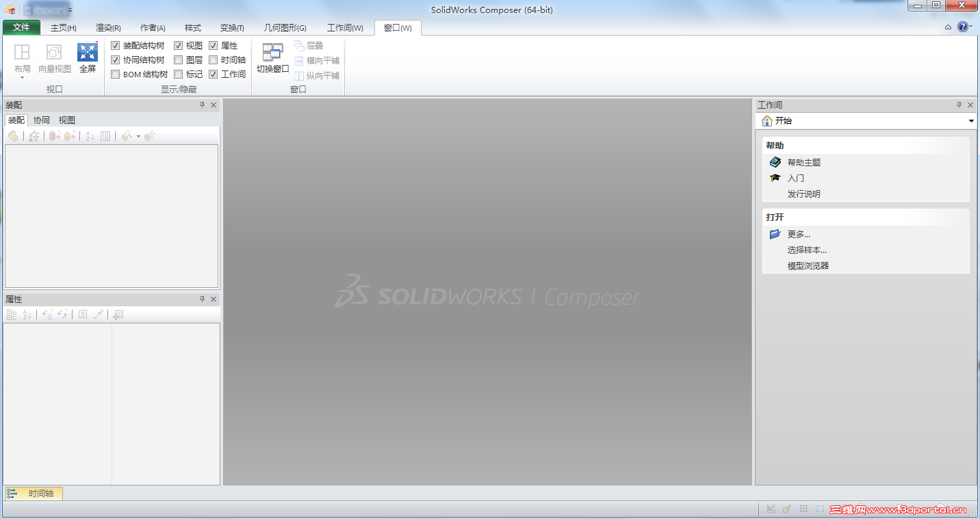Enable the 时间轴 checkbox in ribbon
The image size is (980, 519).
(x=214, y=60)
